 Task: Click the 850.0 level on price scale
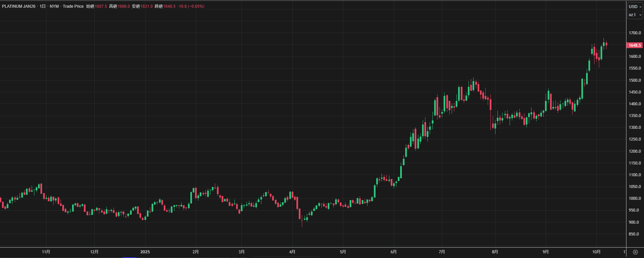pyautogui.click(x=634, y=234)
